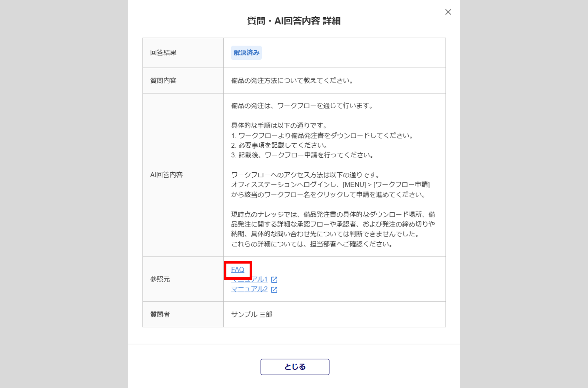Click answer step 2 必要事項を記載
The width and height of the screenshot is (588, 388).
click(279, 145)
